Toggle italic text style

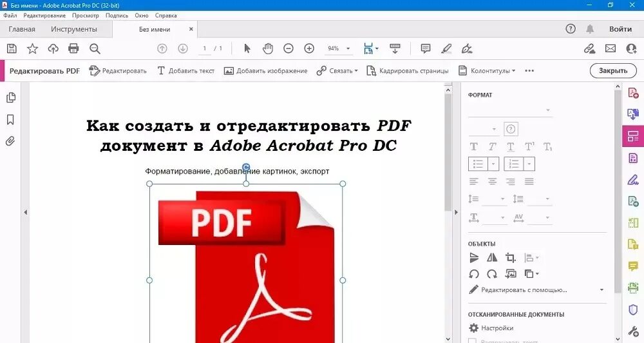492,147
